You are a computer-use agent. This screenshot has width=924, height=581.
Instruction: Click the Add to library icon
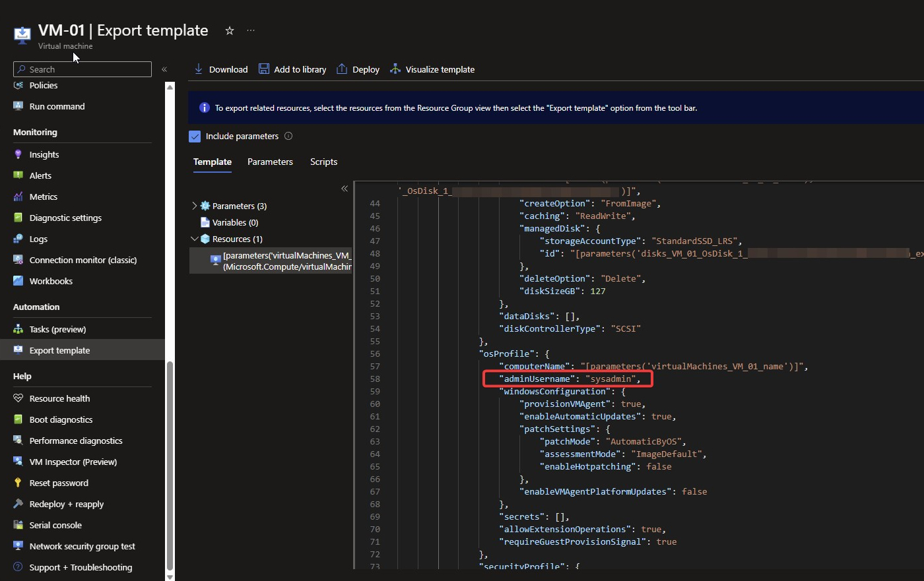264,69
